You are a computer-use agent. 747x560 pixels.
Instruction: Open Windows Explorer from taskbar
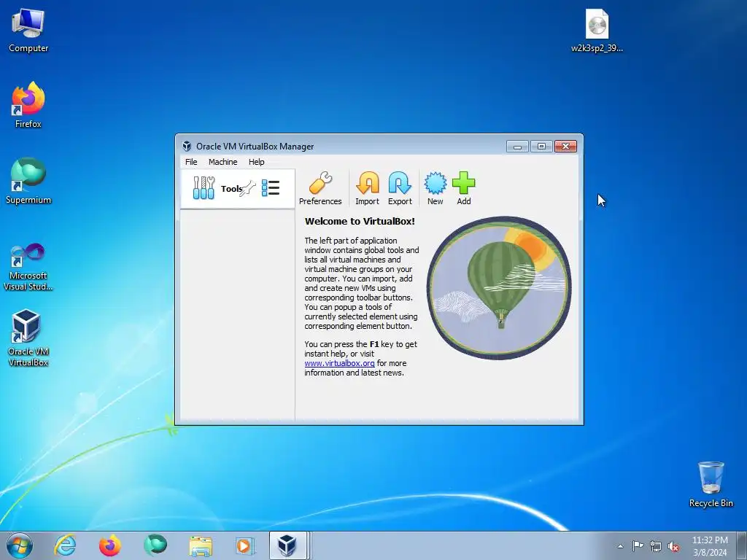click(201, 545)
